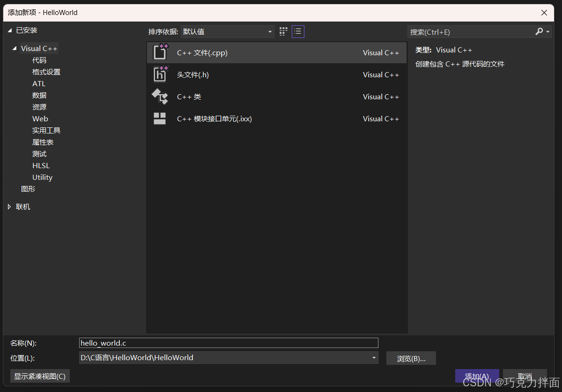Switch to list view with details
Image resolution: width=562 pixels, height=392 pixels.
tap(298, 32)
